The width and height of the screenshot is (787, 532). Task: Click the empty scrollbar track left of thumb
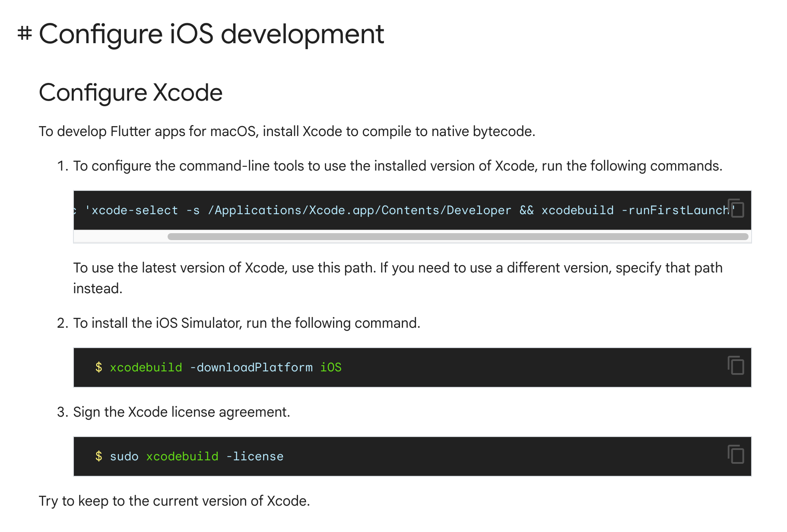click(121, 237)
